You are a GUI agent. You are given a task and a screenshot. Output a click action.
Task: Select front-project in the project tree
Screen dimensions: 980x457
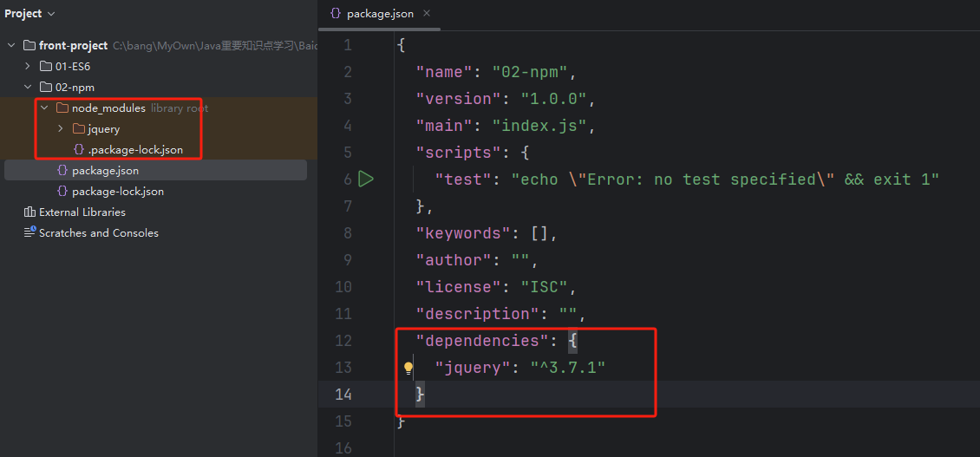pos(73,46)
